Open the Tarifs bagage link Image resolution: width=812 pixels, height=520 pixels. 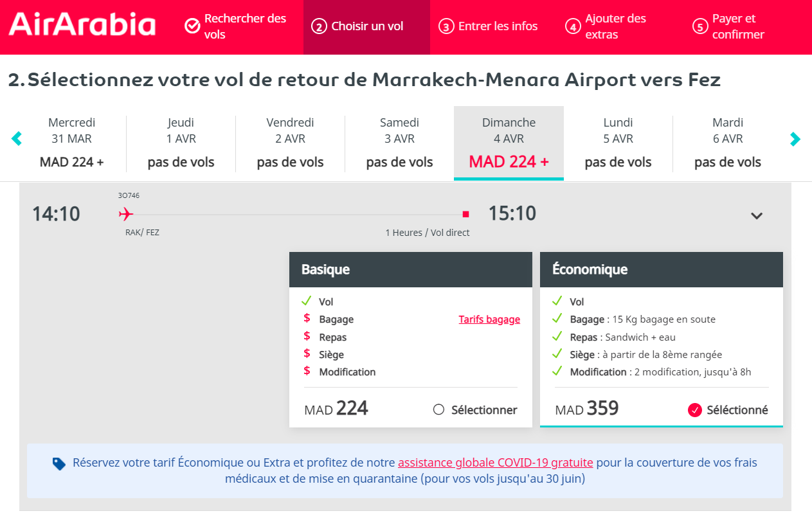tap(489, 319)
